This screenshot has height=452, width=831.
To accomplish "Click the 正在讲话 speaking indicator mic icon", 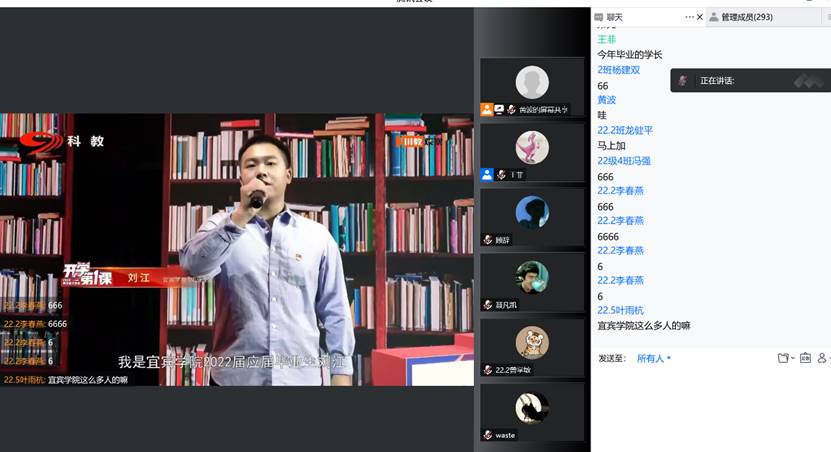I will pyautogui.click(x=683, y=81).
